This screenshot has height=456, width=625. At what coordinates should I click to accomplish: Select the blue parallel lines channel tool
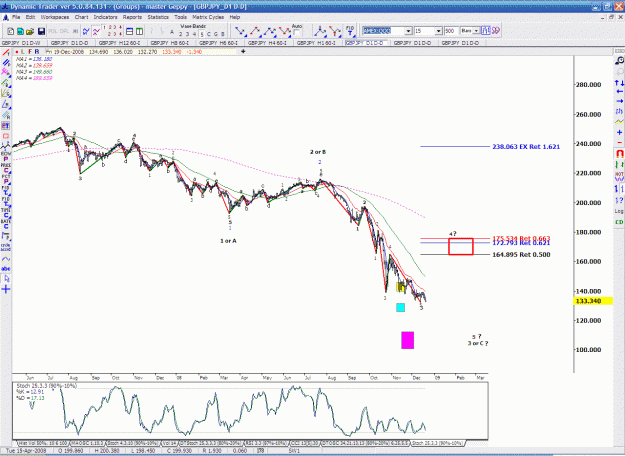[6, 63]
